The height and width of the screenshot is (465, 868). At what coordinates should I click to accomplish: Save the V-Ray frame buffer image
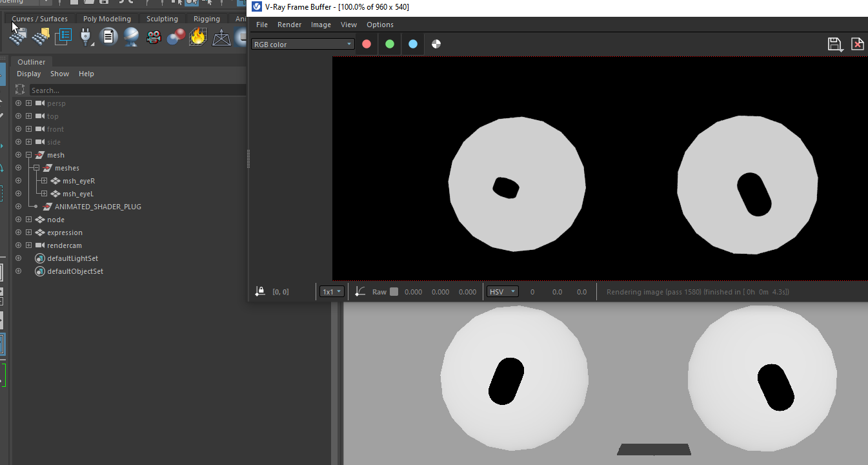pos(835,44)
